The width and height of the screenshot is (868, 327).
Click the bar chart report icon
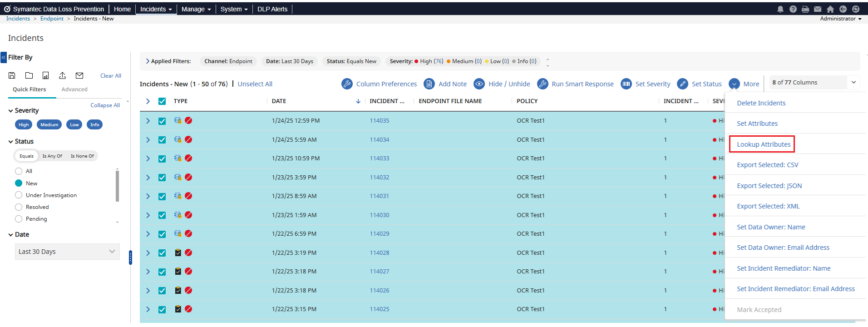pyautogui.click(x=46, y=75)
